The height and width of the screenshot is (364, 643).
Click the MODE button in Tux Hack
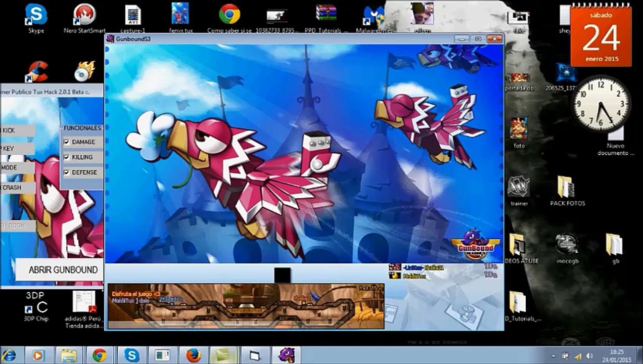(17, 167)
